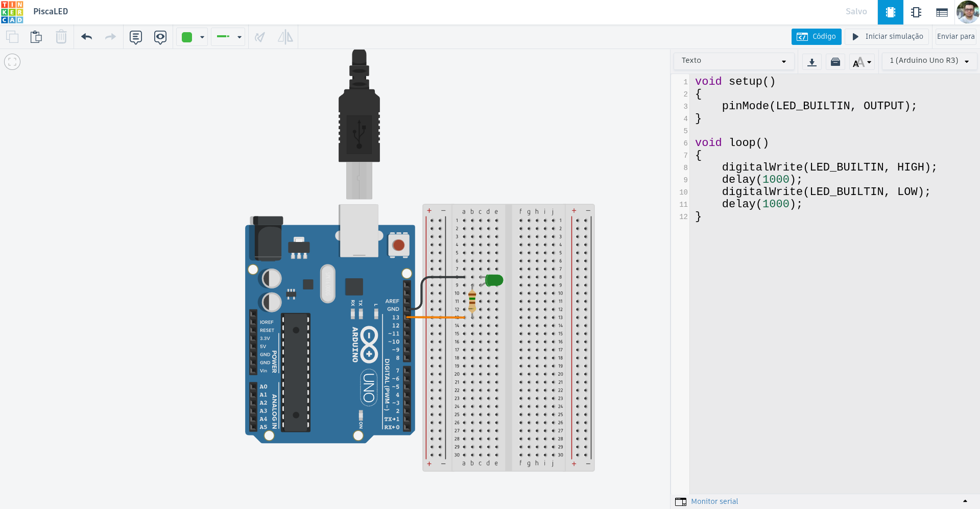The height and width of the screenshot is (509, 980).
Task: Undo the last action
Action: pyautogui.click(x=86, y=37)
